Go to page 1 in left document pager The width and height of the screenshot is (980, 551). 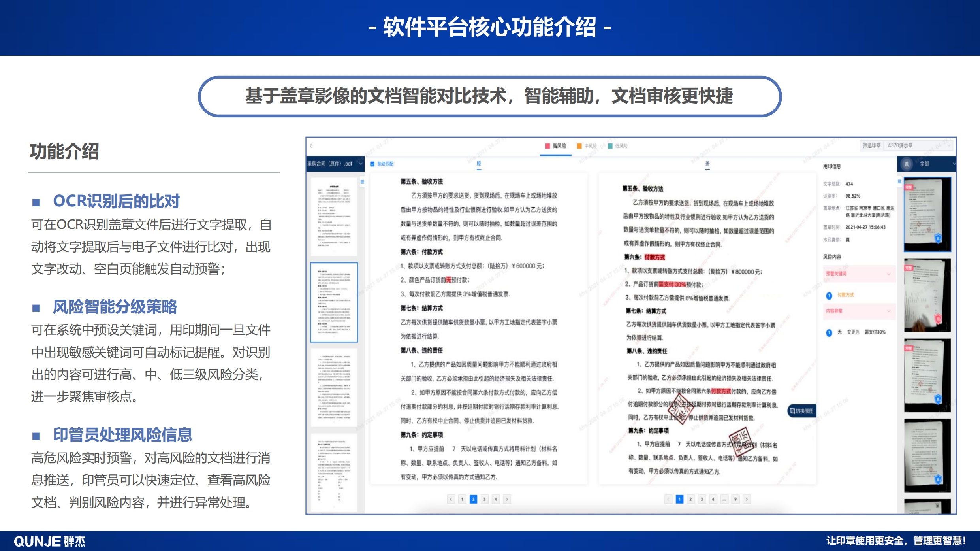click(x=462, y=499)
